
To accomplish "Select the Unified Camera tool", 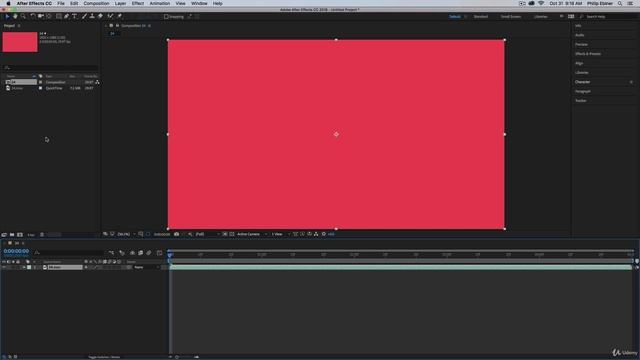I will coord(41,16).
